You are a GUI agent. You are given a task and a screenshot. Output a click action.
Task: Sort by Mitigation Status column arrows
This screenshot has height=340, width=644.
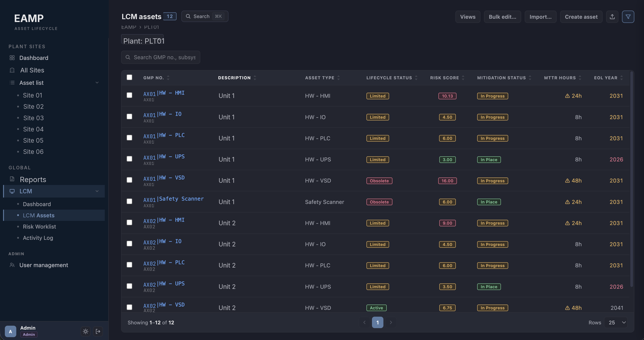coord(530,78)
